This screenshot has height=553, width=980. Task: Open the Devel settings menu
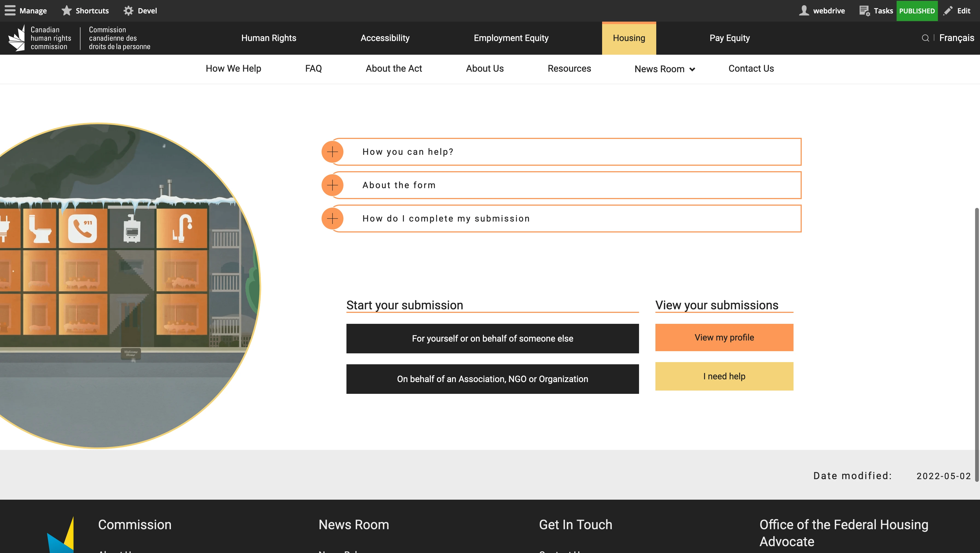(139, 10)
